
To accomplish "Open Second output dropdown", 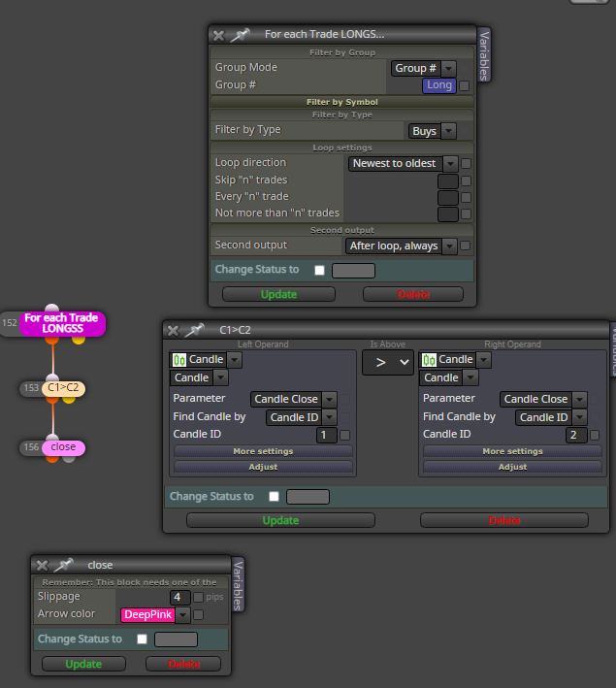I will pos(401,246).
